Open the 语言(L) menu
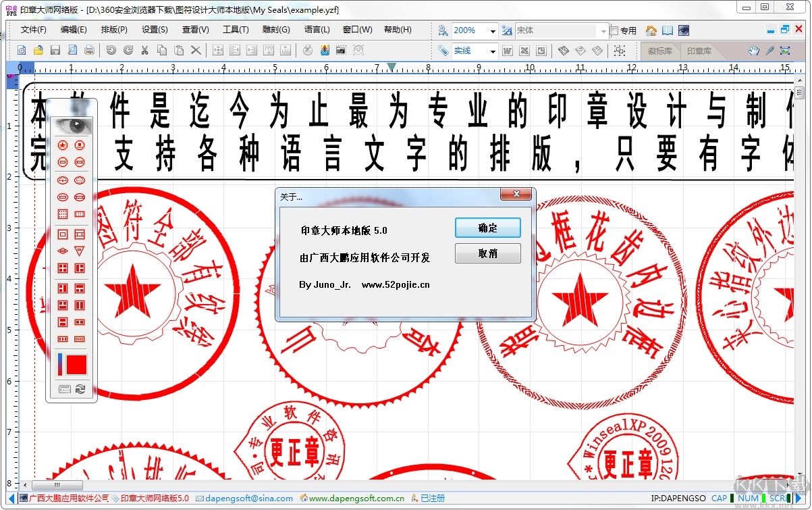 [317, 30]
